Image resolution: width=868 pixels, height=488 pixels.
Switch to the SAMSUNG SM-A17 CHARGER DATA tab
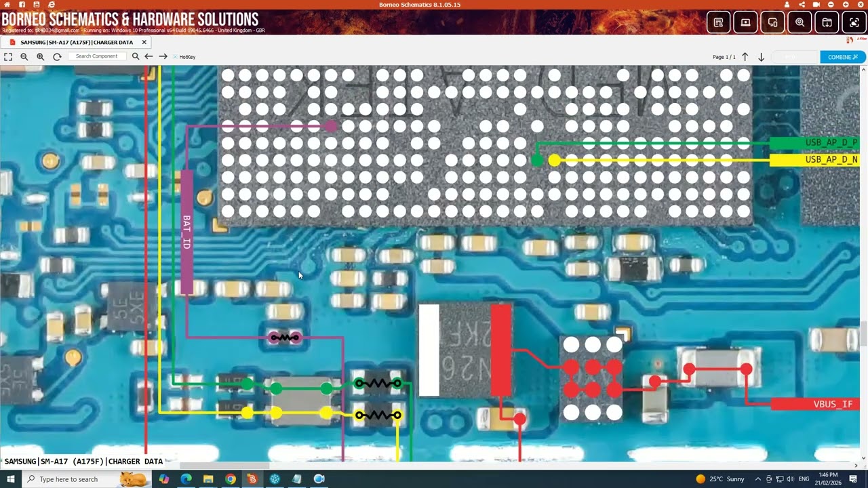click(x=75, y=42)
